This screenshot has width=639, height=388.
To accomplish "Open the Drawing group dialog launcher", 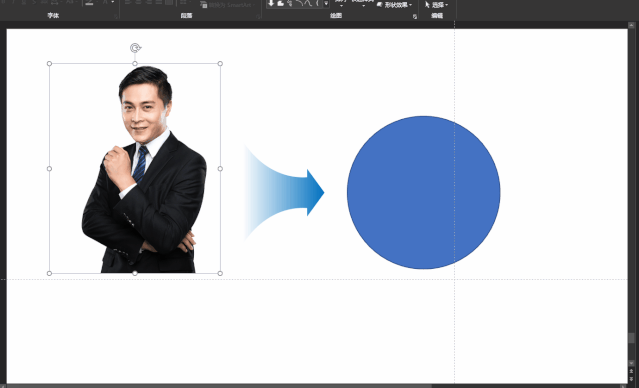I will (415, 17).
